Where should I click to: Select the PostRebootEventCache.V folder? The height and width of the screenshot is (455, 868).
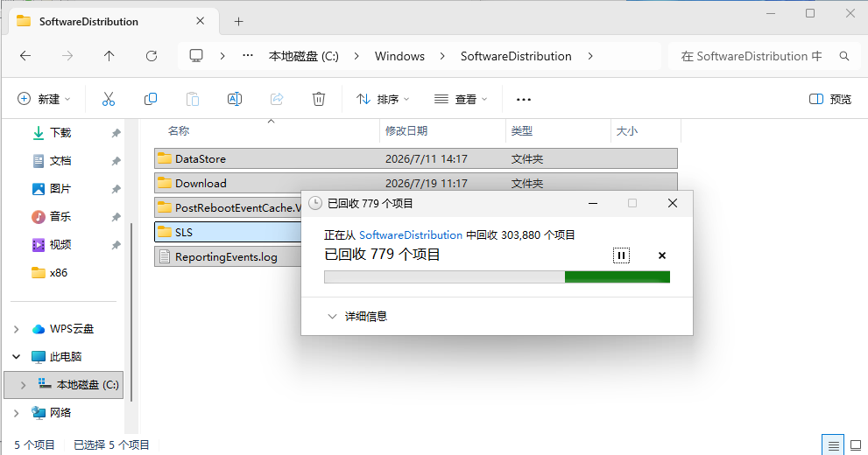(228, 207)
